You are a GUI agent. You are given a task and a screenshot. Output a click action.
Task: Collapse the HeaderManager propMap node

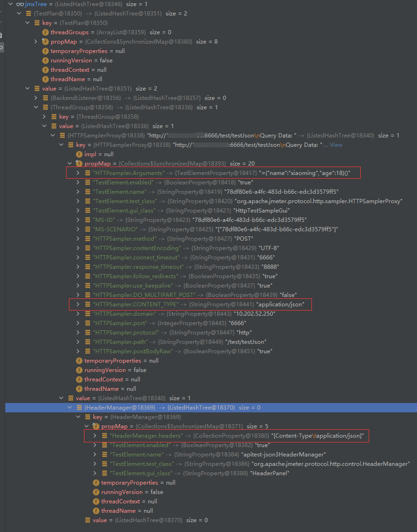87,426
